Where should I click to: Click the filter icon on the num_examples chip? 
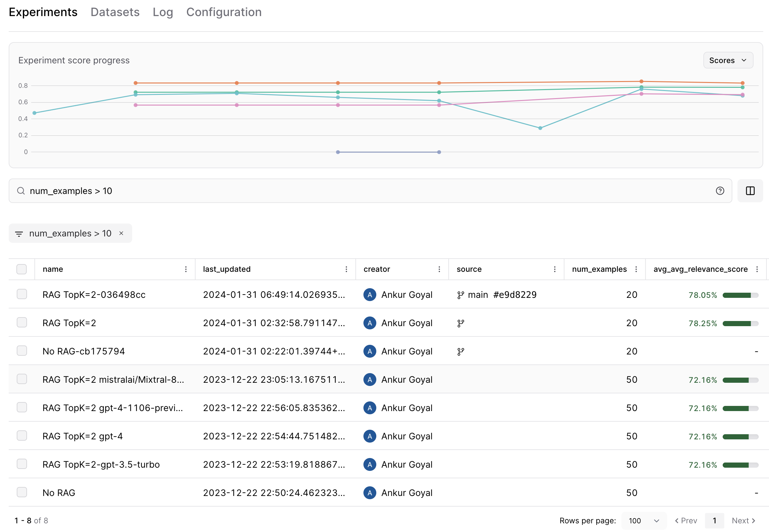(19, 233)
